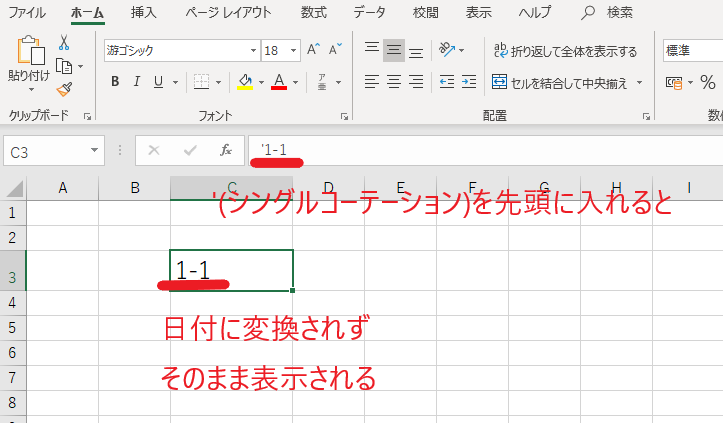Open the 游ゴシック font name dropdown
The image size is (723, 423).
253,50
